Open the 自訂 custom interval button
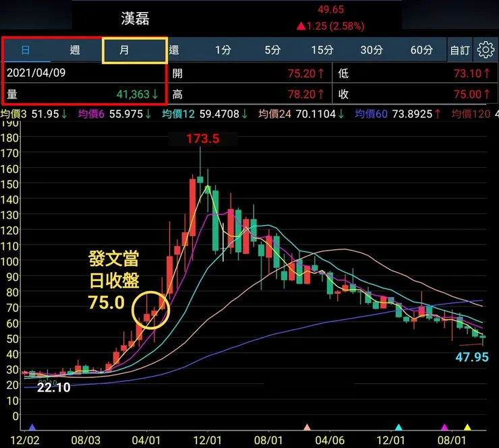The height and width of the screenshot is (448, 499). coord(460,50)
